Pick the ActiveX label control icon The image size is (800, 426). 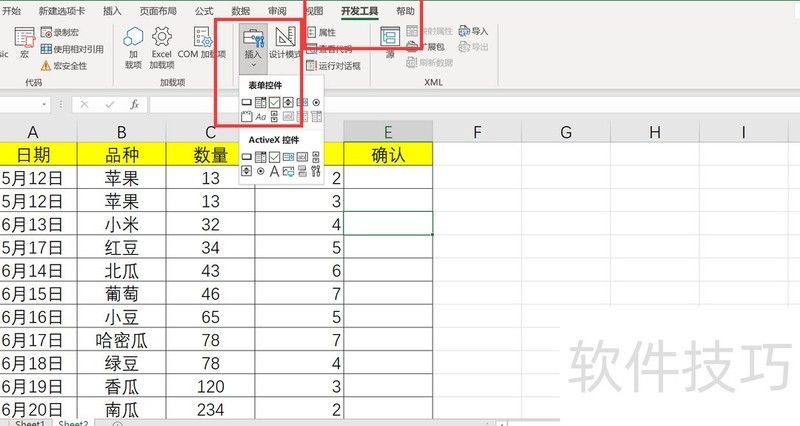[x=274, y=171]
